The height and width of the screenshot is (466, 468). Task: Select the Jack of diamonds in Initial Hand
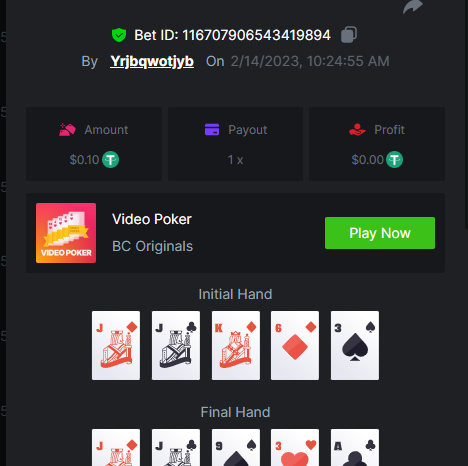(116, 345)
